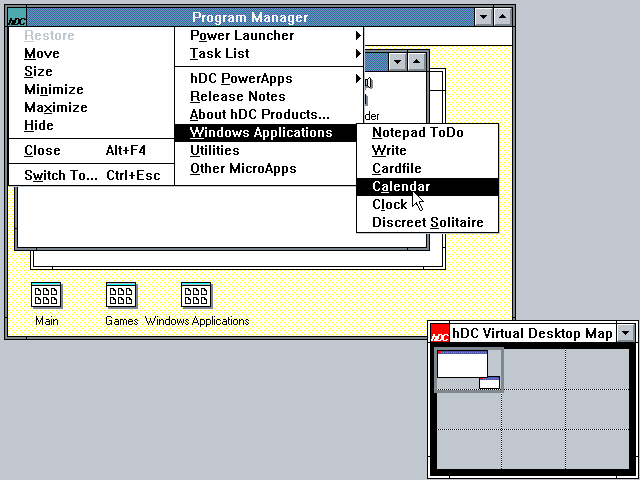Click the small window thumbnail in desktop map
640x480 pixels.
tap(489, 383)
